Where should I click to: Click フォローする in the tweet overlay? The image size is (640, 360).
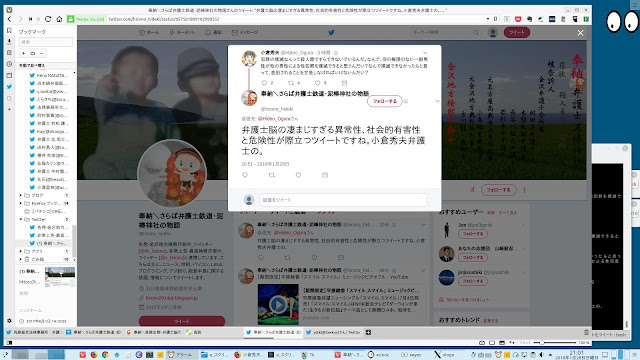tap(385, 101)
